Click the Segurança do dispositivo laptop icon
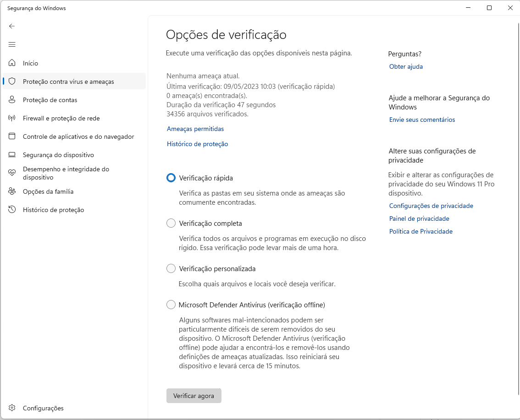The image size is (520, 420). point(12,154)
